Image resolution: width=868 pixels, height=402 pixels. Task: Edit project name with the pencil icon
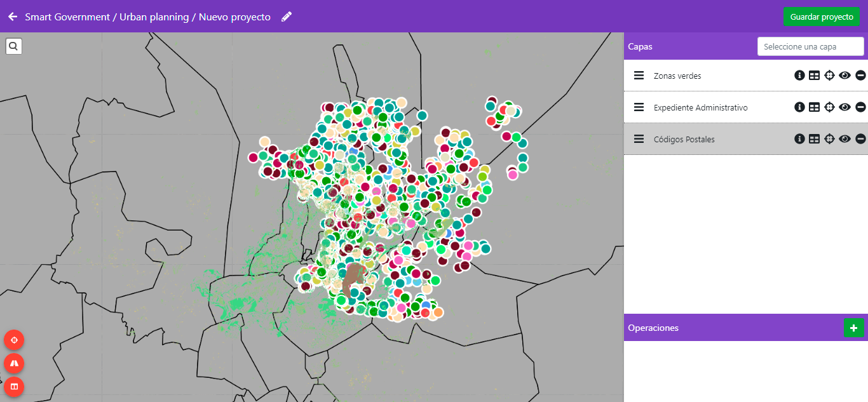coord(287,17)
